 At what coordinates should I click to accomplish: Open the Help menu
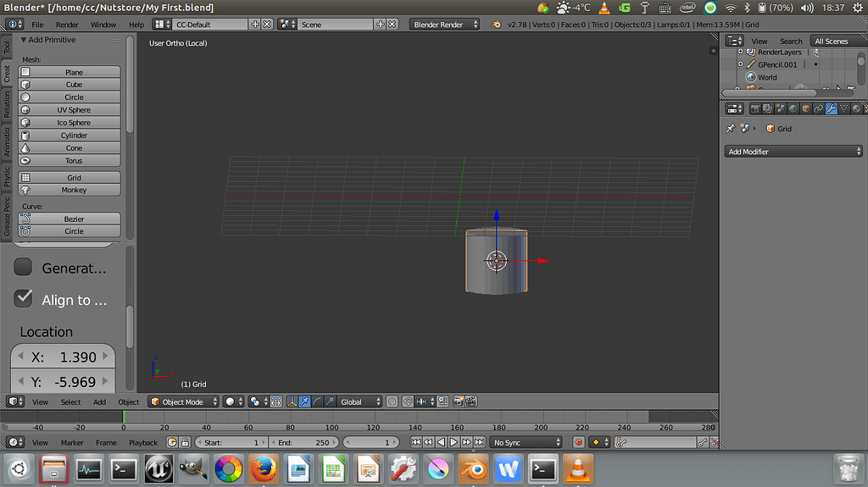point(136,25)
